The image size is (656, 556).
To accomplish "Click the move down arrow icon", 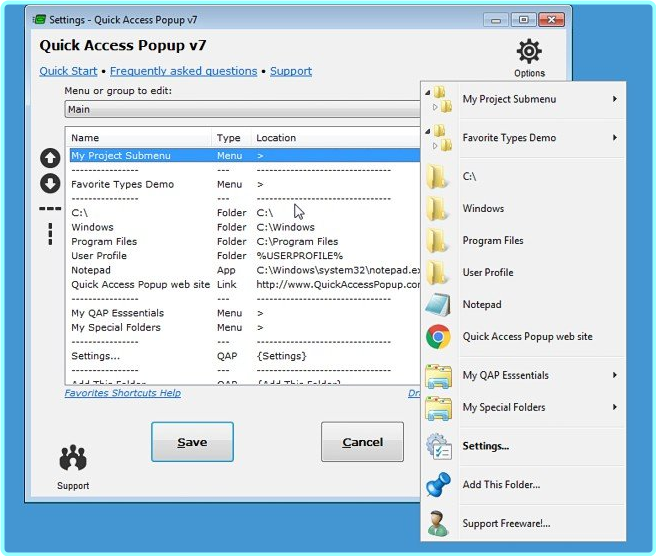I will [x=50, y=184].
